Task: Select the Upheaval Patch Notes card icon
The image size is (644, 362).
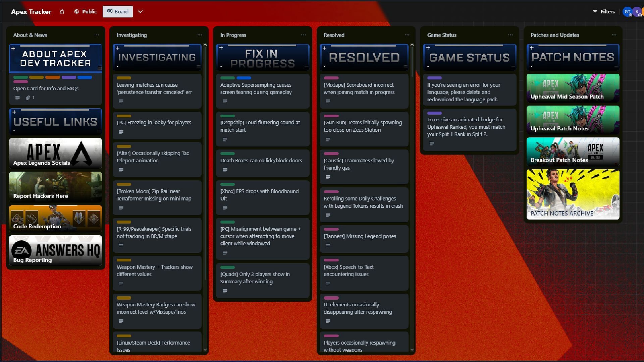Action: click(x=573, y=120)
